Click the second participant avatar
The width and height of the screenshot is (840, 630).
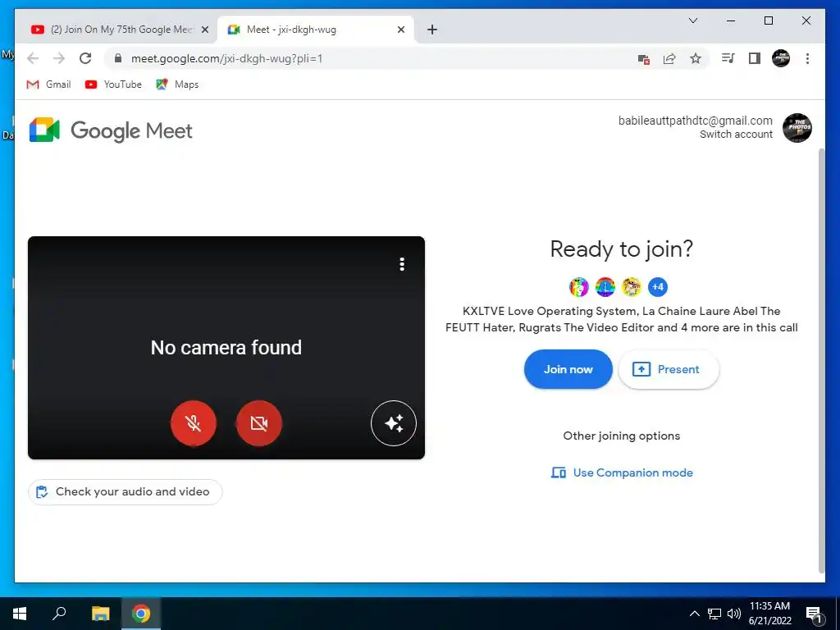coord(605,287)
